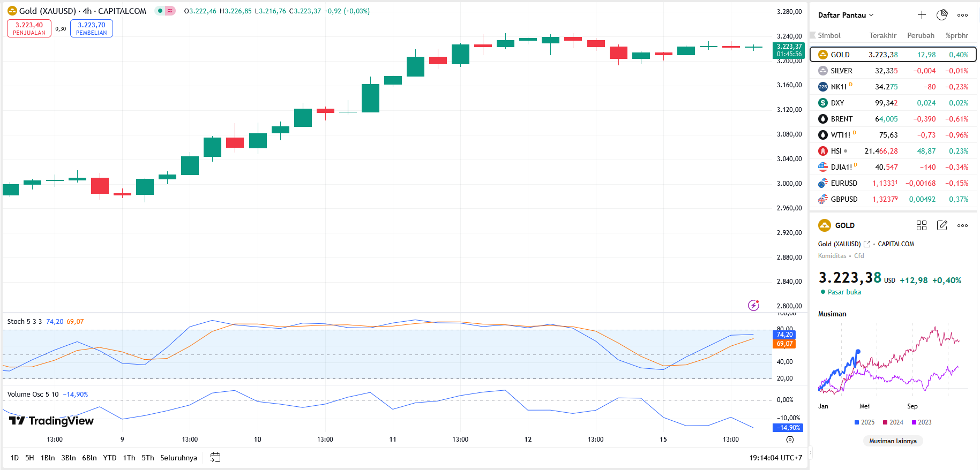Screen dimensions: 980x470
Task: Open the UTC+7 timezone selector
Action: point(775,458)
